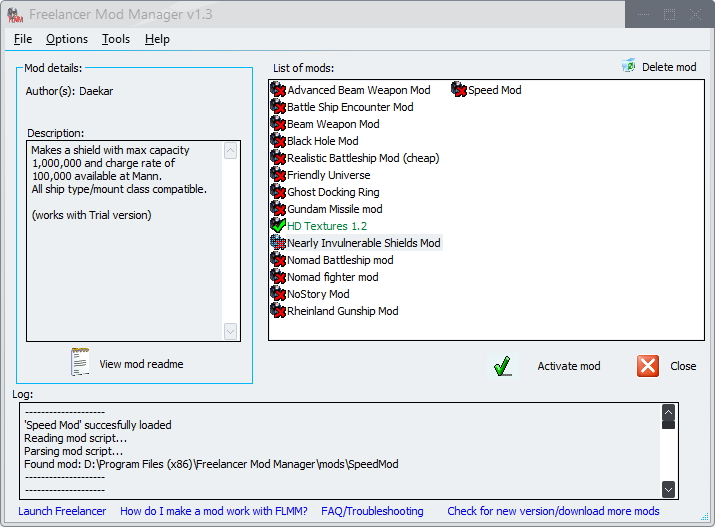Open the Options menu

[x=67, y=39]
